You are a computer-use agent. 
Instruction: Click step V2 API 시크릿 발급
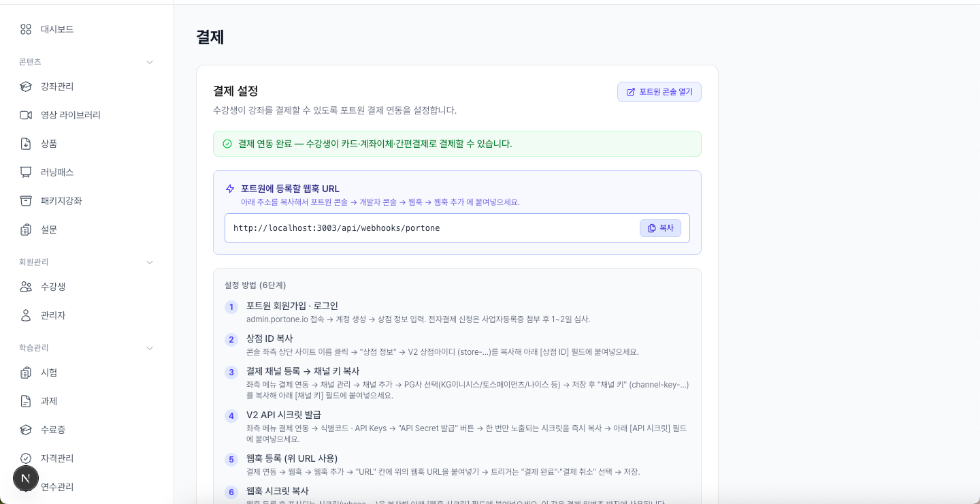pyautogui.click(x=284, y=415)
